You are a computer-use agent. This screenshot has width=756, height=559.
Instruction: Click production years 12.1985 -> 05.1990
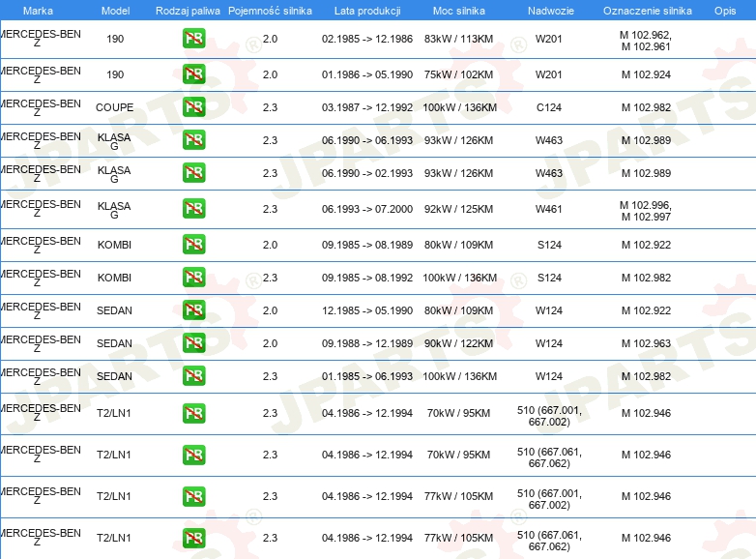coord(367,310)
